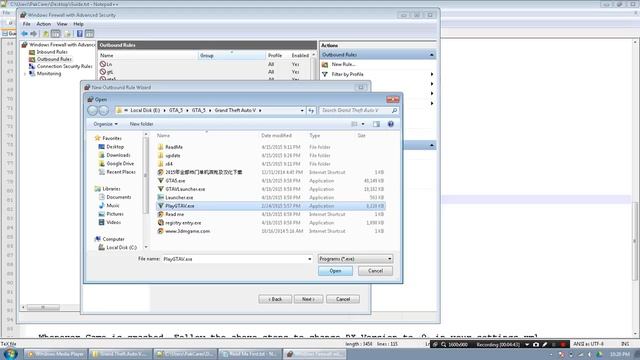640x360 pixels.
Task: Select GTA5.exe in the file list
Action: 175,180
